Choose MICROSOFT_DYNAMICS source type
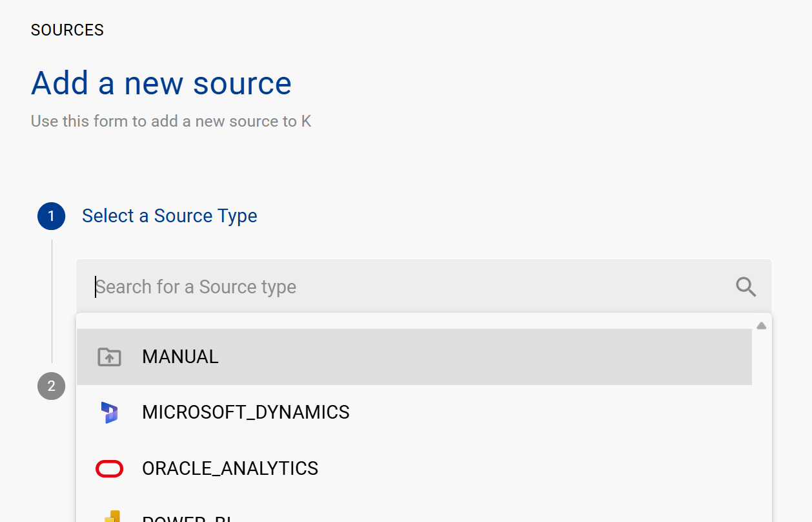 pyautogui.click(x=245, y=412)
